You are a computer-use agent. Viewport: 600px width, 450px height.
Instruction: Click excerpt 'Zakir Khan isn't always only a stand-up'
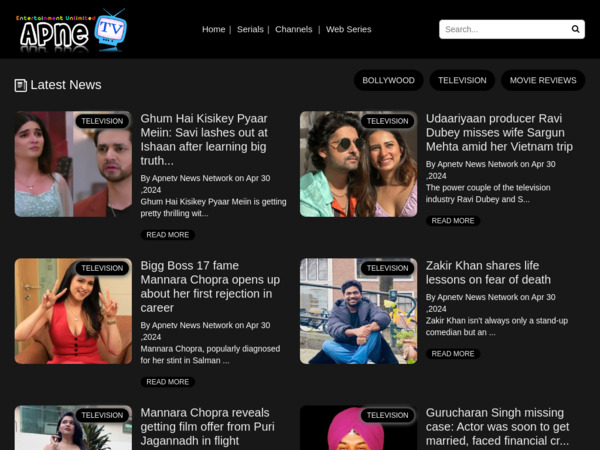pyautogui.click(x=497, y=321)
